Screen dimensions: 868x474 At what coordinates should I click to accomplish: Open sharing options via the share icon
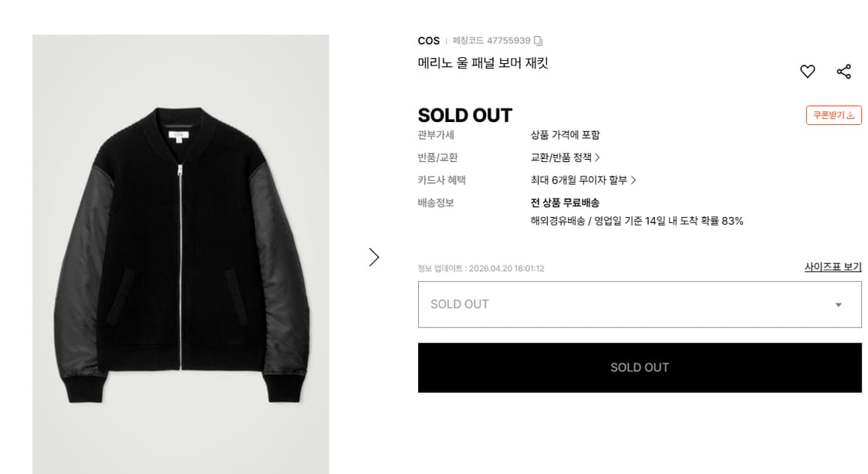(x=844, y=71)
